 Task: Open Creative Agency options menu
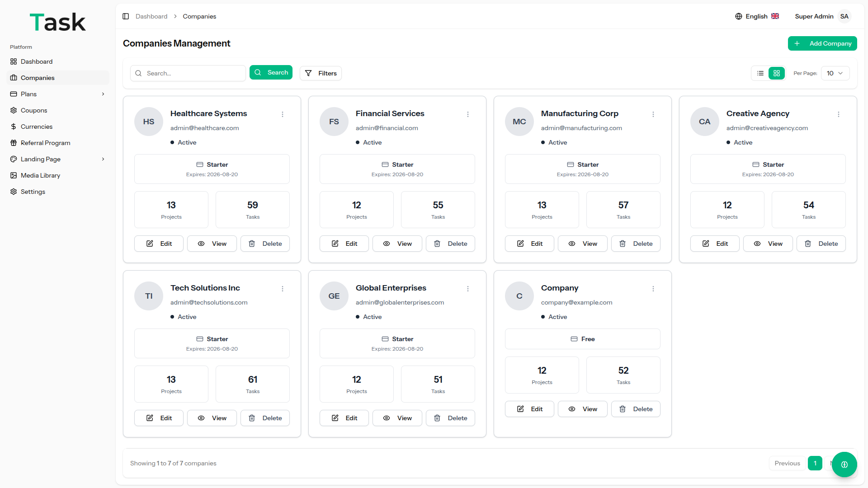839,114
